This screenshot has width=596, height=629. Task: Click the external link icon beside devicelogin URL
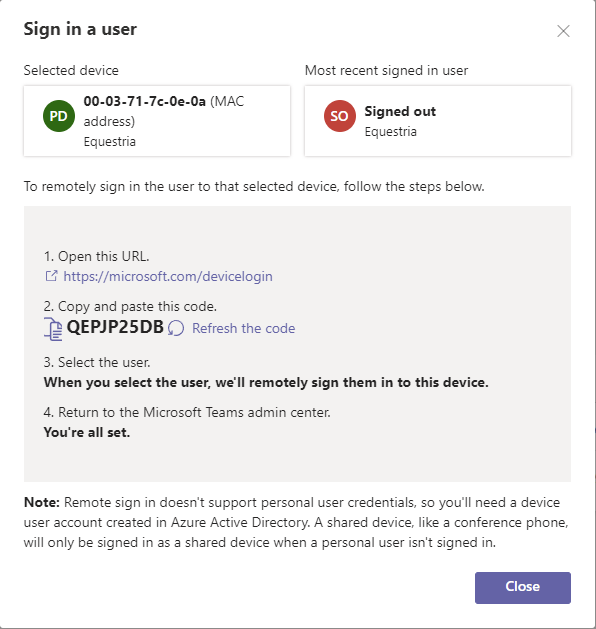click(51, 276)
